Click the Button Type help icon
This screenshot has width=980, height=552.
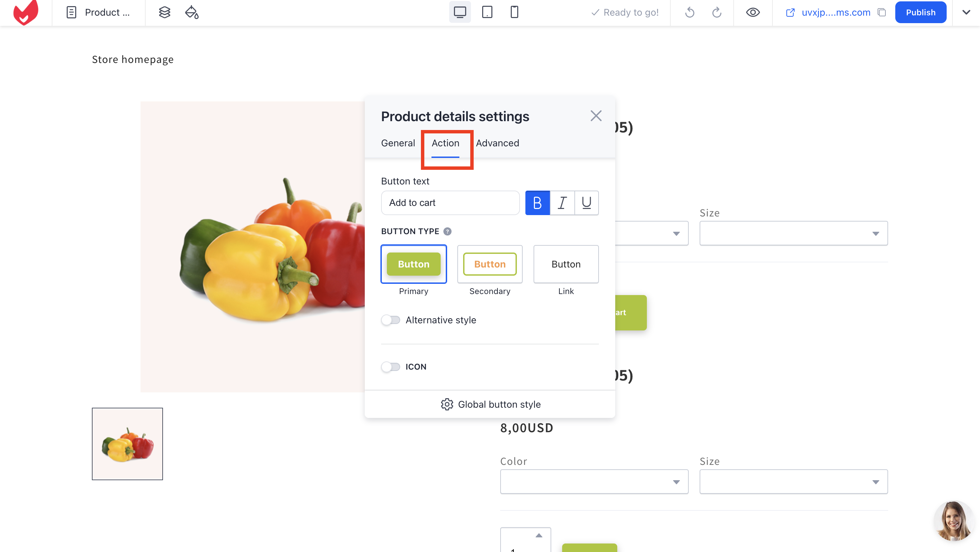[x=447, y=231]
